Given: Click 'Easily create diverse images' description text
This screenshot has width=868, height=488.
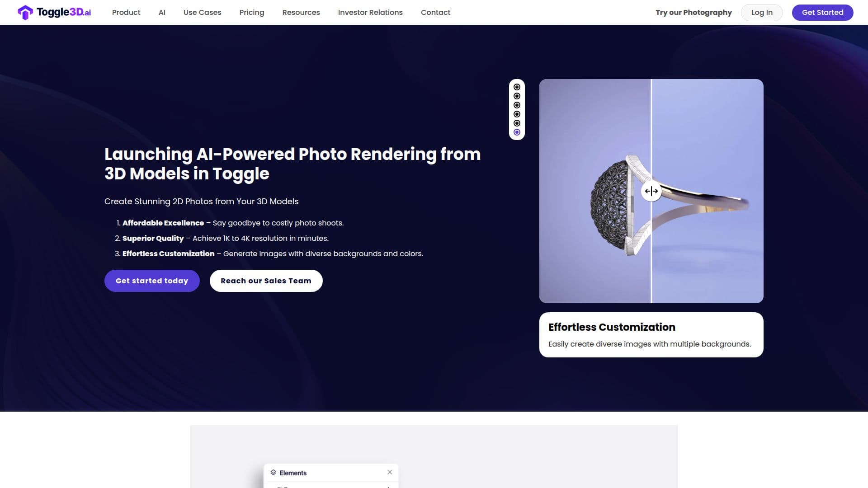Looking at the screenshot, I should (x=650, y=344).
